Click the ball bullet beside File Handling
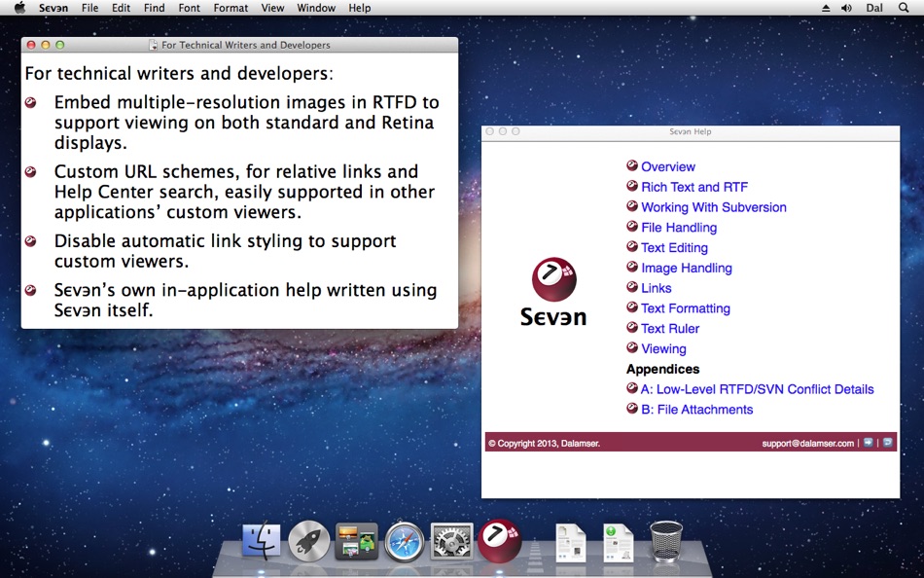Viewport: 924px width, 578px height. pos(632,226)
